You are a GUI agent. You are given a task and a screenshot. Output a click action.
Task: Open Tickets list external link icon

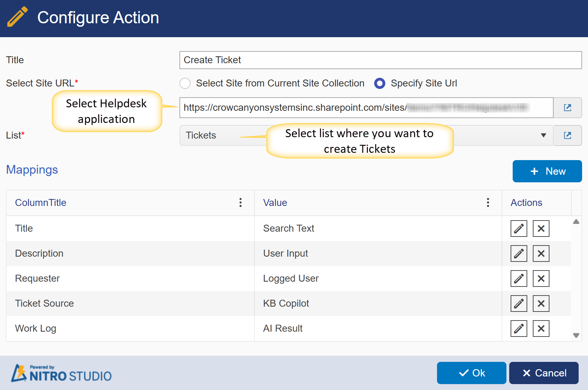568,135
